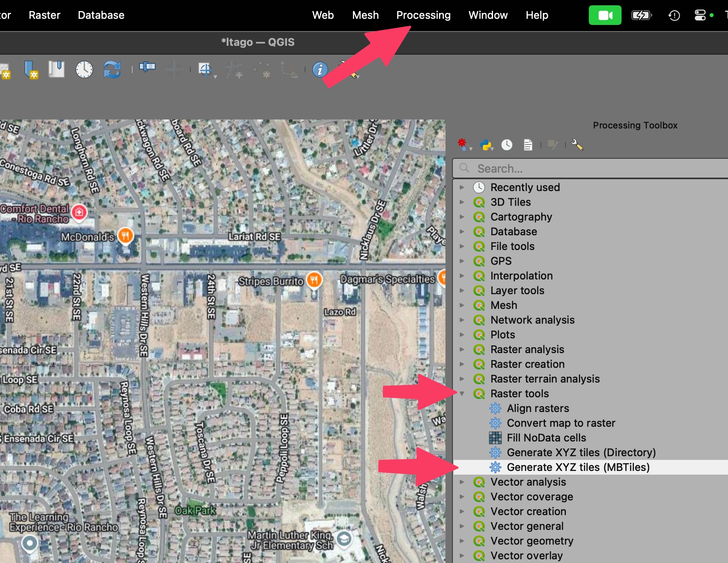
Task: Click the Time Machine clock icon in menu bar
Action: click(x=674, y=16)
